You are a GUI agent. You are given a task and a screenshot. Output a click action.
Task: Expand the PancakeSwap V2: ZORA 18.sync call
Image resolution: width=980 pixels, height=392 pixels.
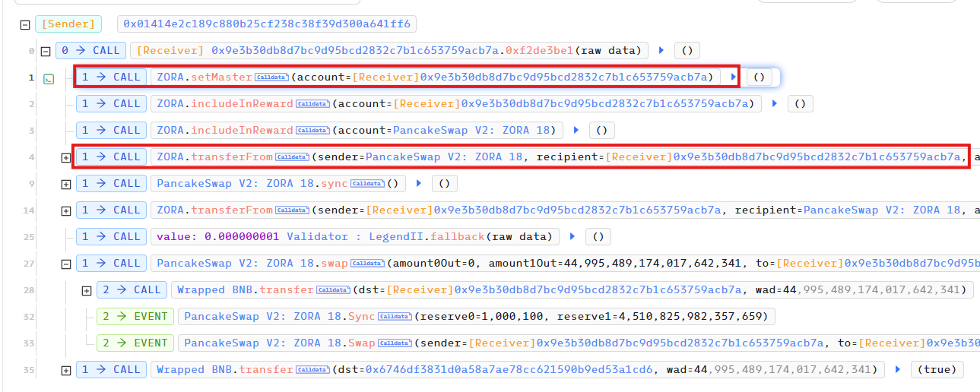(x=66, y=184)
